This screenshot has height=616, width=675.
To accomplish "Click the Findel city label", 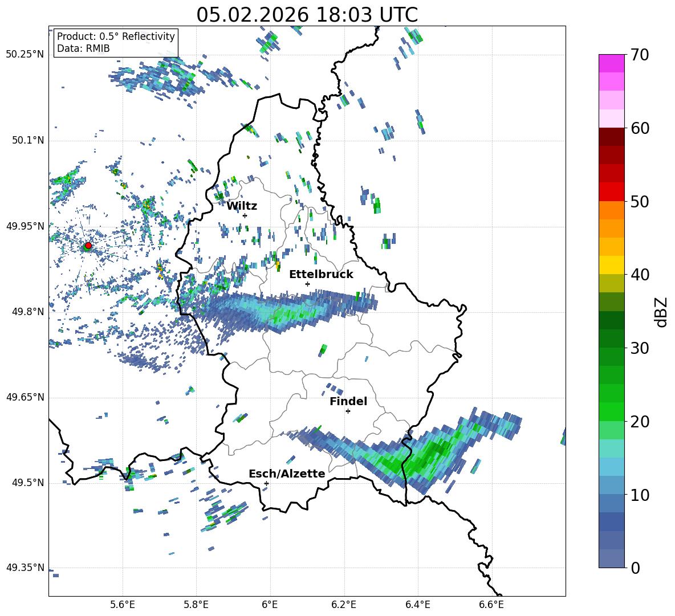I will point(348,401).
